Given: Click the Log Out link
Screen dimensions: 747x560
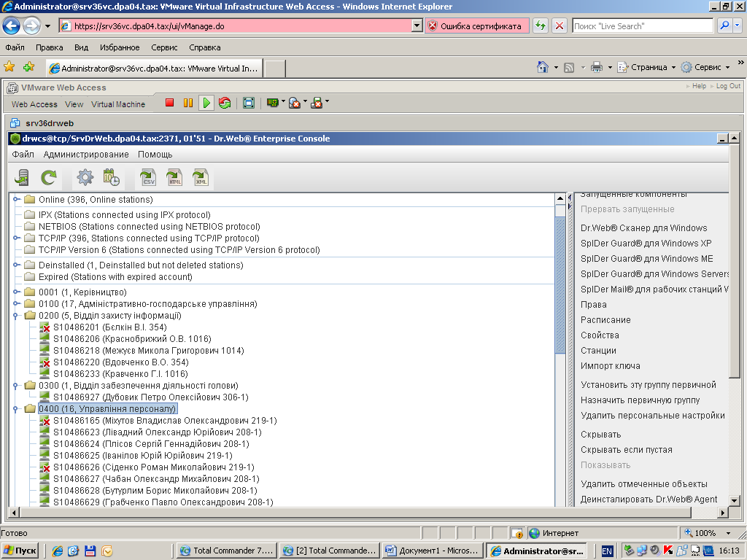Looking at the screenshot, I should 728,86.
